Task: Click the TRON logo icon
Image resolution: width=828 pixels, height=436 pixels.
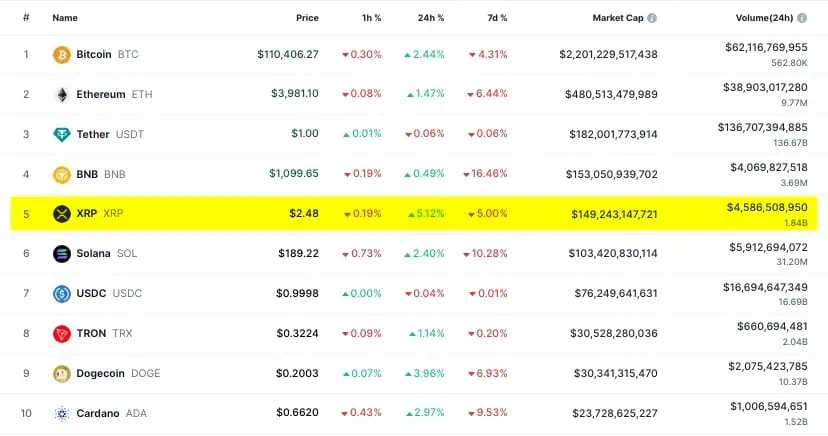Action: (61, 334)
